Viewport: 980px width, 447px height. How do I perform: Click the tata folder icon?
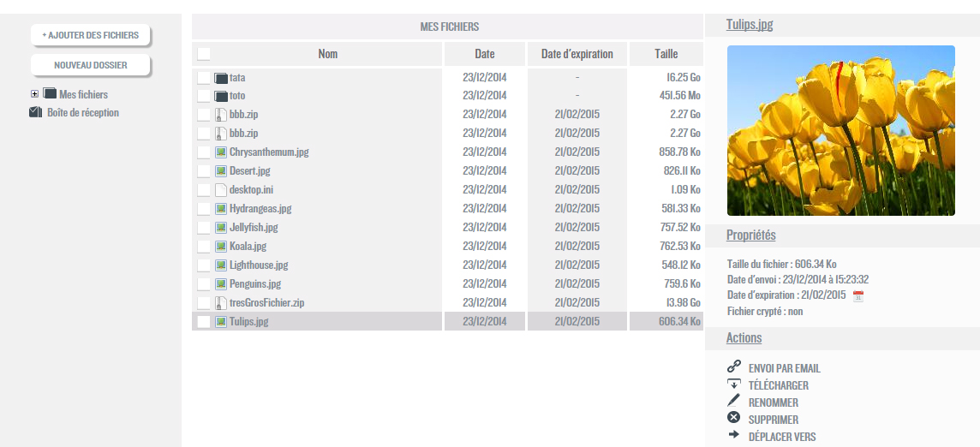(x=220, y=78)
